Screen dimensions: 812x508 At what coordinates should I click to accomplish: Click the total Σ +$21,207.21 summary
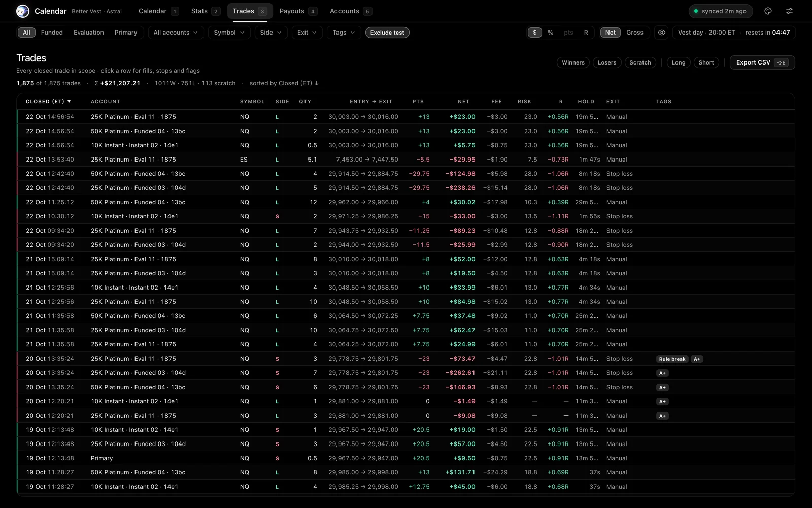point(117,83)
